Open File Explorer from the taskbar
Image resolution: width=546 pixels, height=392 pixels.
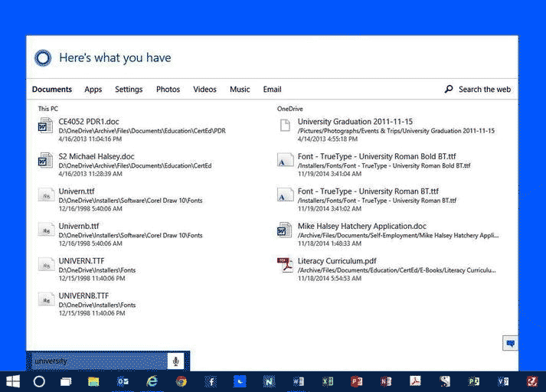pos(93,381)
